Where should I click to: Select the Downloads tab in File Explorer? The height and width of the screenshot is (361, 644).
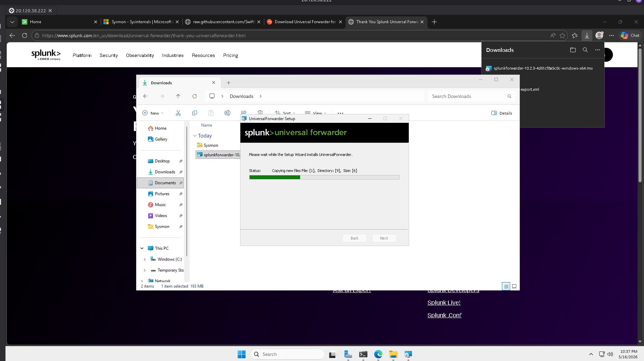179,83
